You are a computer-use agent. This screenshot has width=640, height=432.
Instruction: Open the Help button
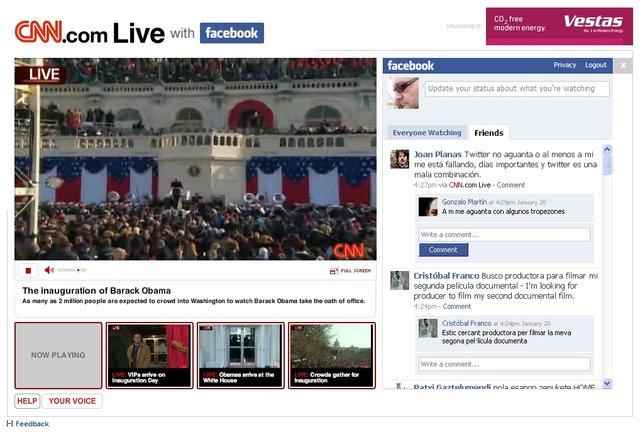27,401
